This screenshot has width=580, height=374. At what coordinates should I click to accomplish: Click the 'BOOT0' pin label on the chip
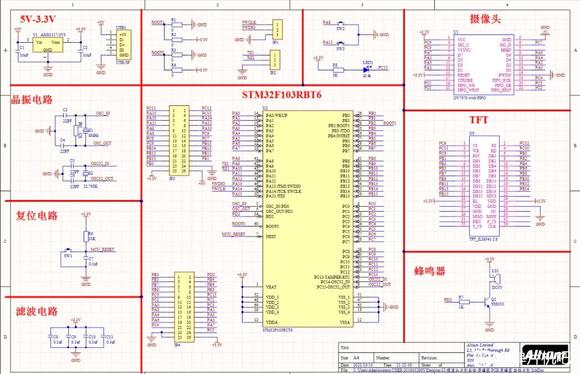272,226
